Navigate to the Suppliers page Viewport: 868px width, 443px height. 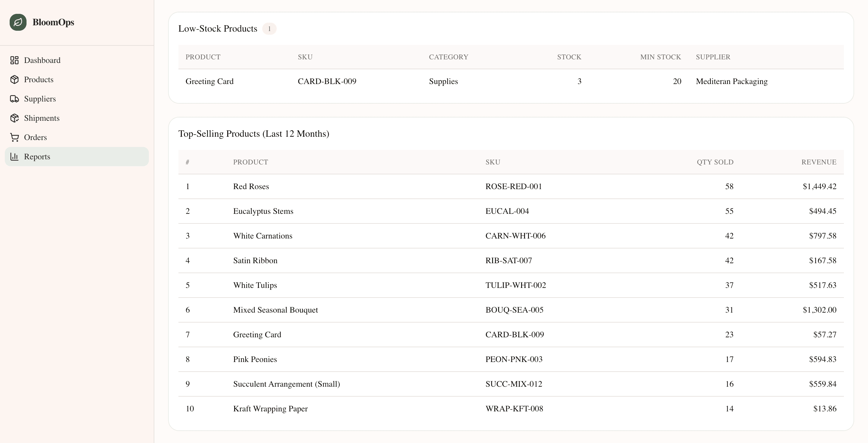(x=40, y=99)
